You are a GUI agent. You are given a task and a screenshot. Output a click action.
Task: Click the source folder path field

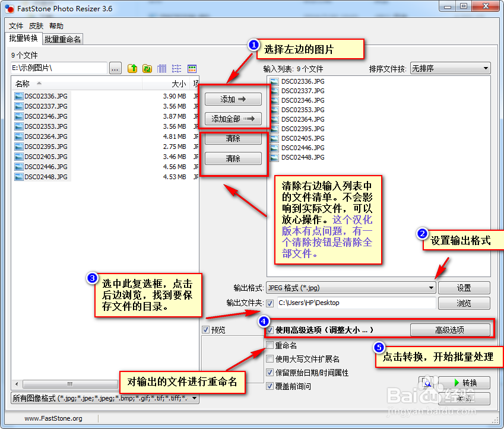pos(59,68)
